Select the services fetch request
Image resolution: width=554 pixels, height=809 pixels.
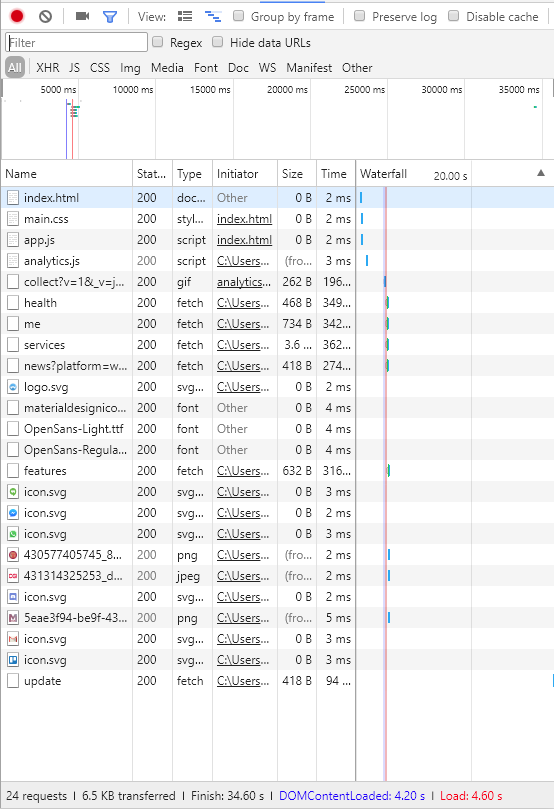click(277, 345)
